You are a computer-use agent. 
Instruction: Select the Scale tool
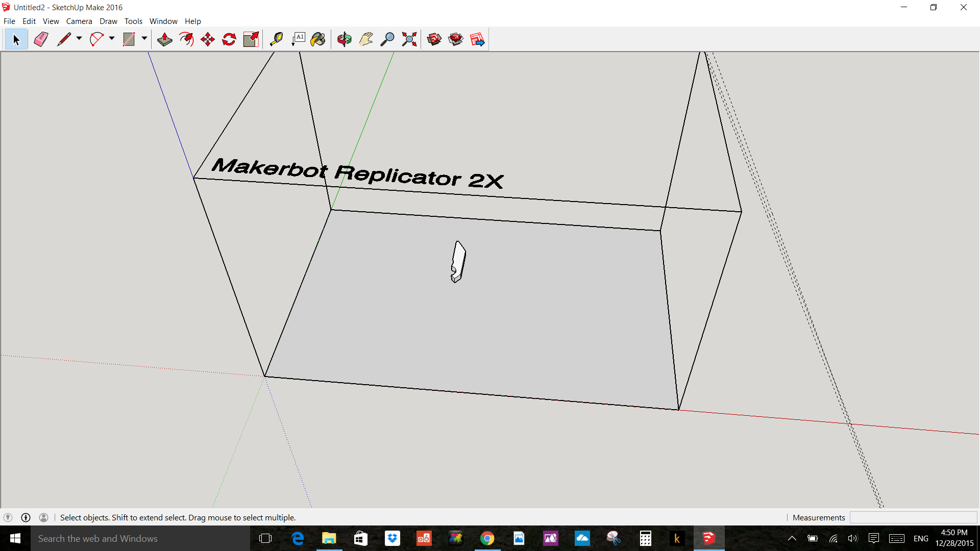251,39
